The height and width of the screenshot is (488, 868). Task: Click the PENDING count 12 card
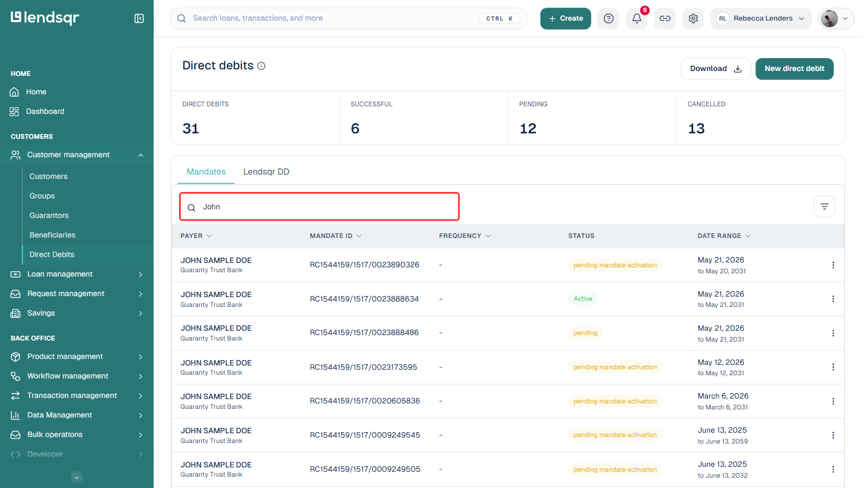(592, 118)
